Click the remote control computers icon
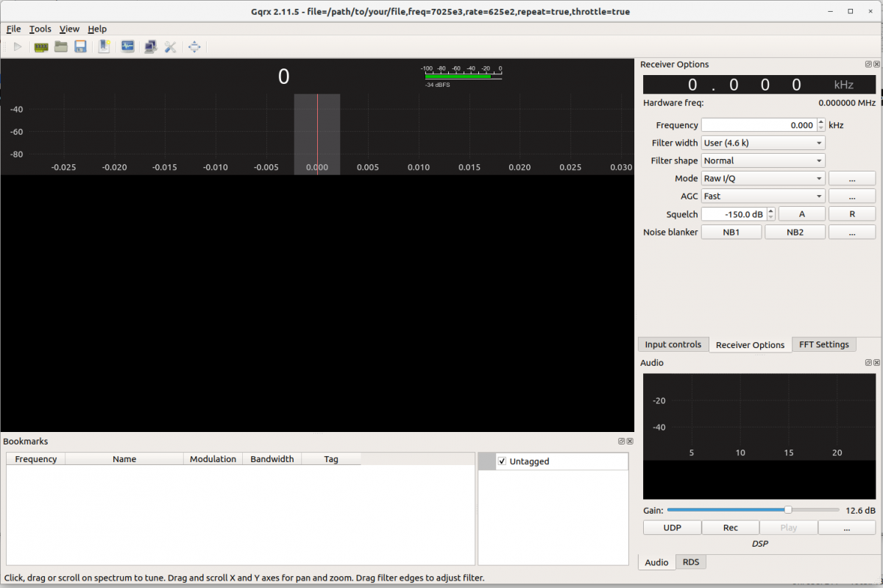 (x=150, y=47)
